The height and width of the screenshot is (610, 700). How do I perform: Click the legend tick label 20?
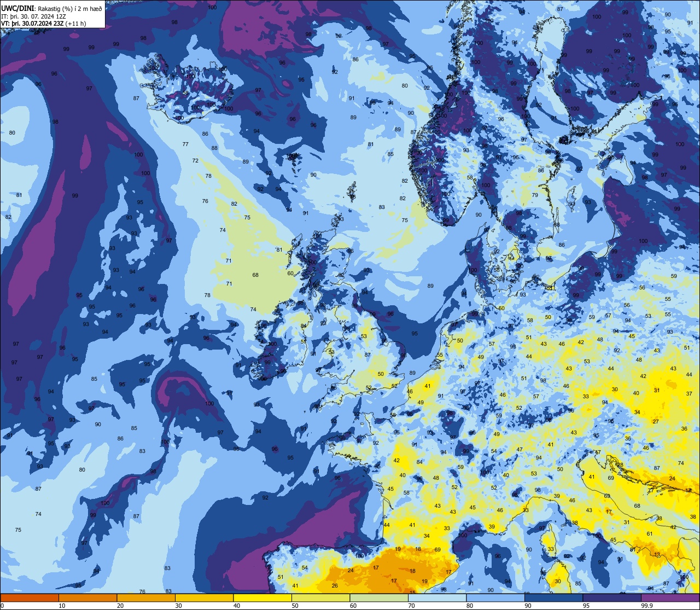coord(120,606)
